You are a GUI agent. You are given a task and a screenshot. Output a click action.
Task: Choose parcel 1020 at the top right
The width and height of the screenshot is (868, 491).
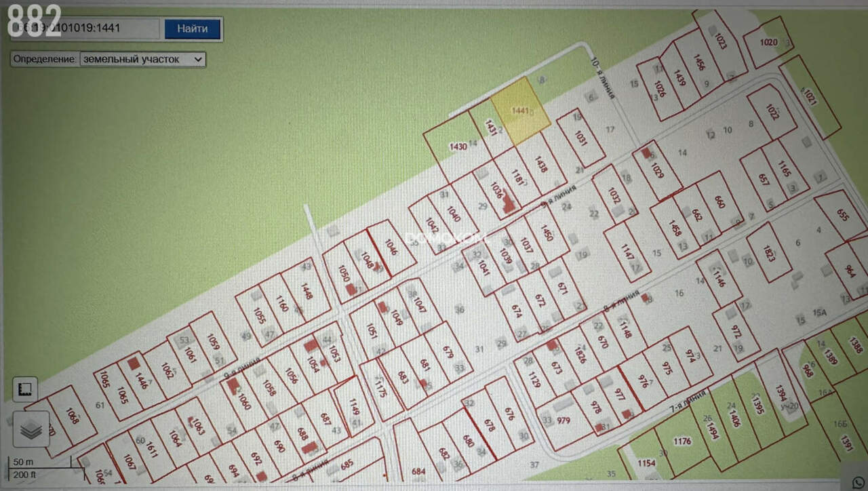768,42
